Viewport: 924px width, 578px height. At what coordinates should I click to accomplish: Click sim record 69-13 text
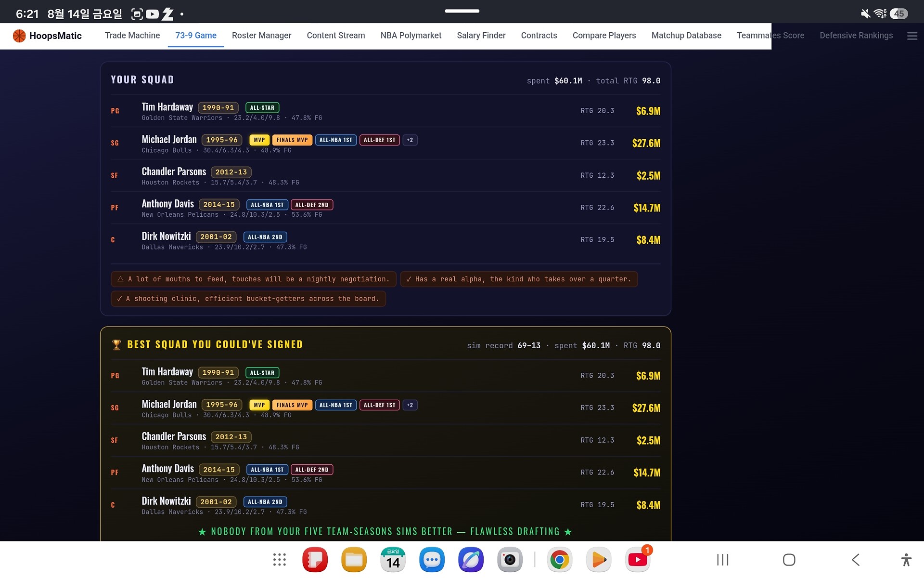pyautogui.click(x=503, y=346)
